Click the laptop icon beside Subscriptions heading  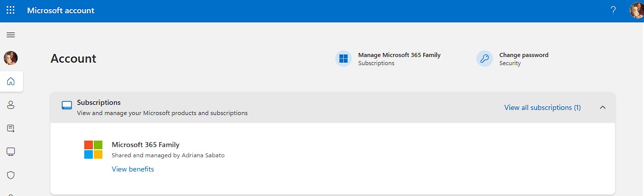[x=67, y=105]
